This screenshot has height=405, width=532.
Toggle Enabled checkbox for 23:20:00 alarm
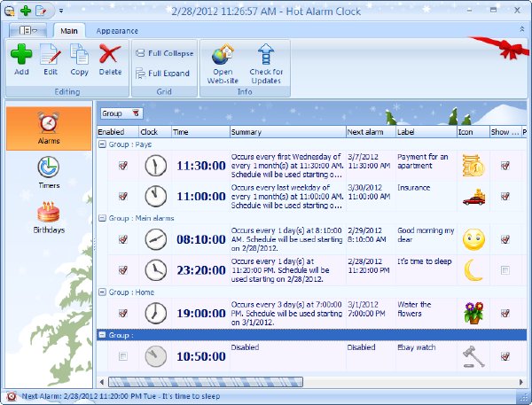(123, 270)
